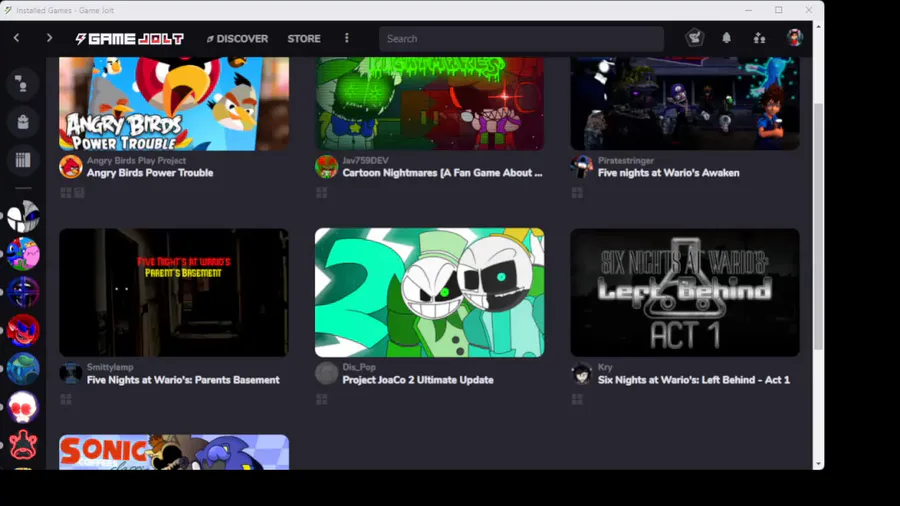The image size is (900, 506).
Task: Click Piratestringer avatar
Action: pos(581,167)
